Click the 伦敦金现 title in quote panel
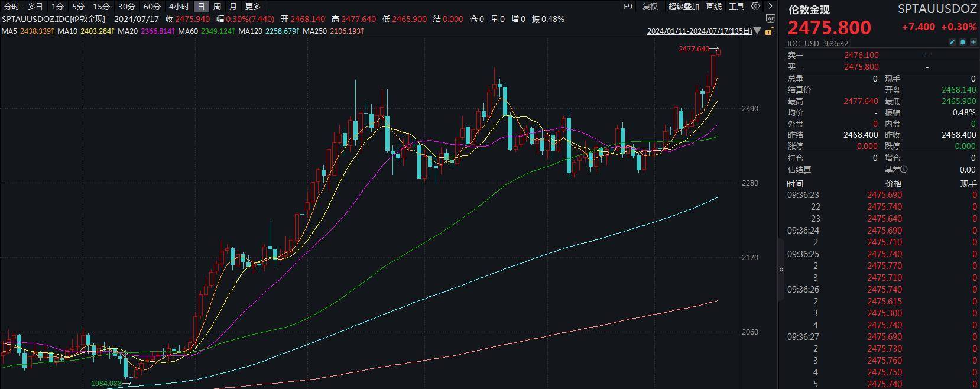The height and width of the screenshot is (389, 980). pos(809,9)
